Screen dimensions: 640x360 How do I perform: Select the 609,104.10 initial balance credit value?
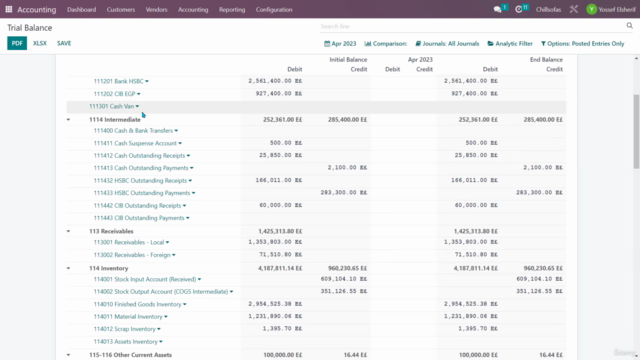coord(344,279)
